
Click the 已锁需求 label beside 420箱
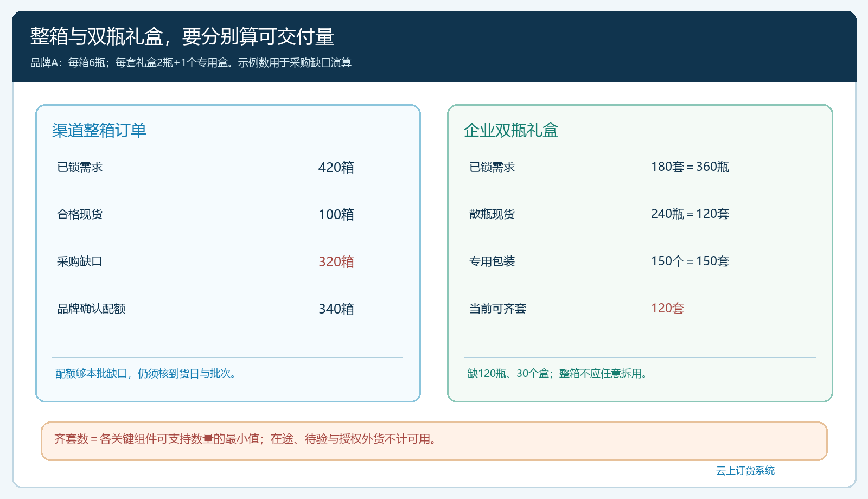tap(80, 167)
